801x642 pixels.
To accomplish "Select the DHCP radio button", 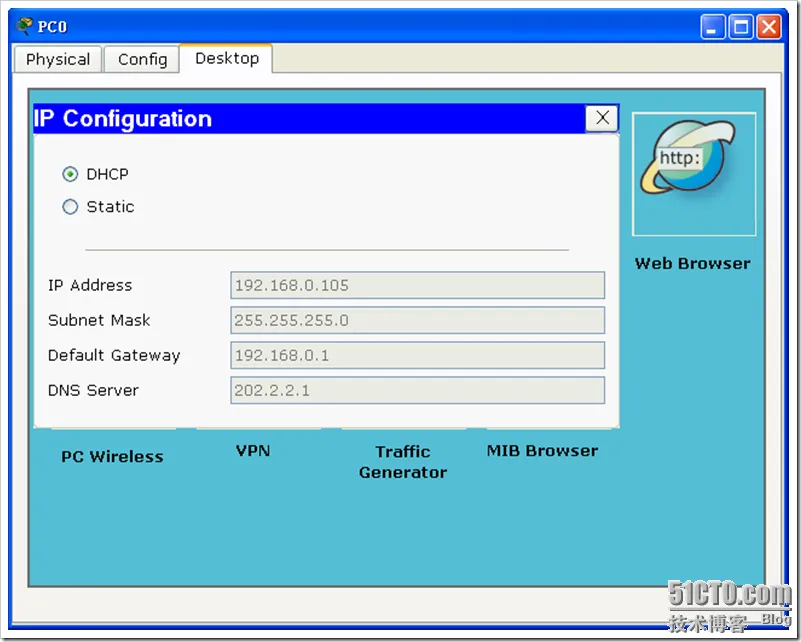I will click(70, 174).
